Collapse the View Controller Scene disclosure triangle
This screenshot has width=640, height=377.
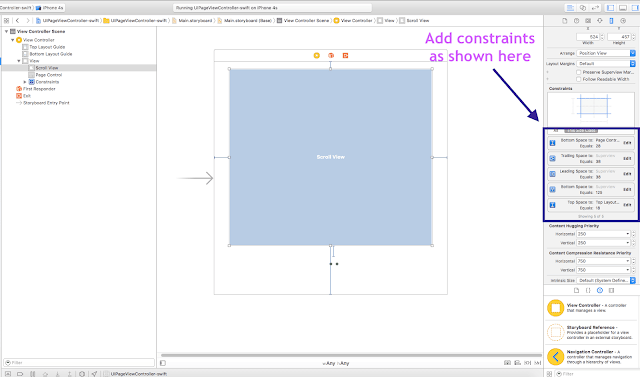tap(6, 31)
